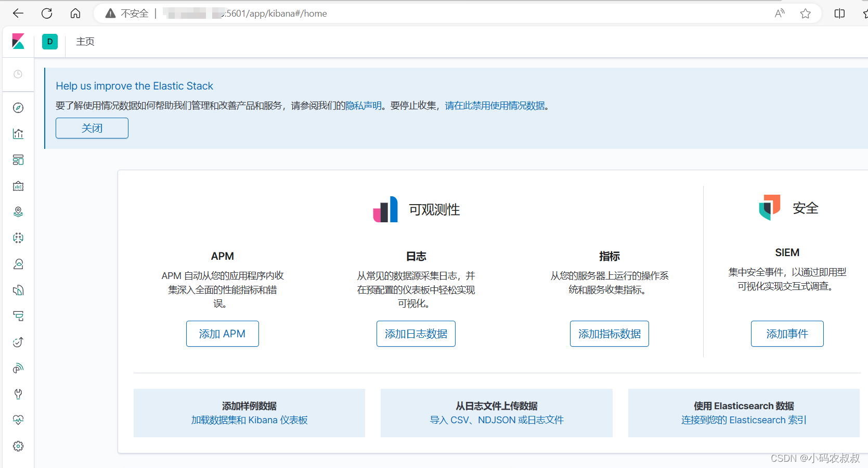Open Visualize chart icon in sidebar
Image resolution: width=868 pixels, height=468 pixels.
click(18, 134)
